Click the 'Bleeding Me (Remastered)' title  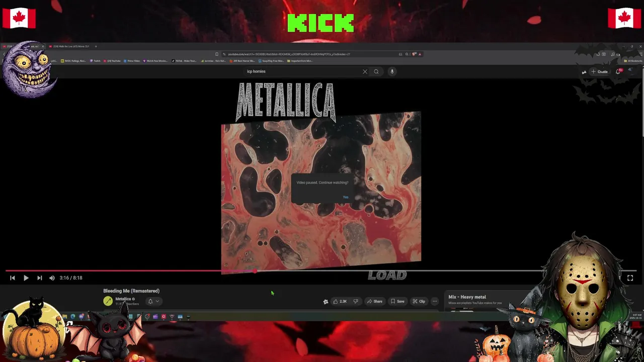pos(131,291)
